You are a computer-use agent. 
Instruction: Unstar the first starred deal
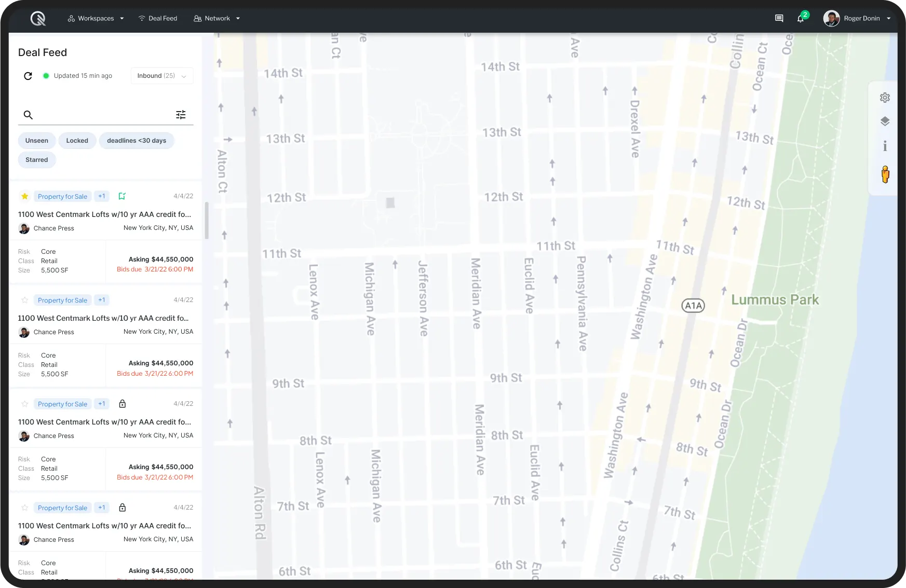pos(24,196)
